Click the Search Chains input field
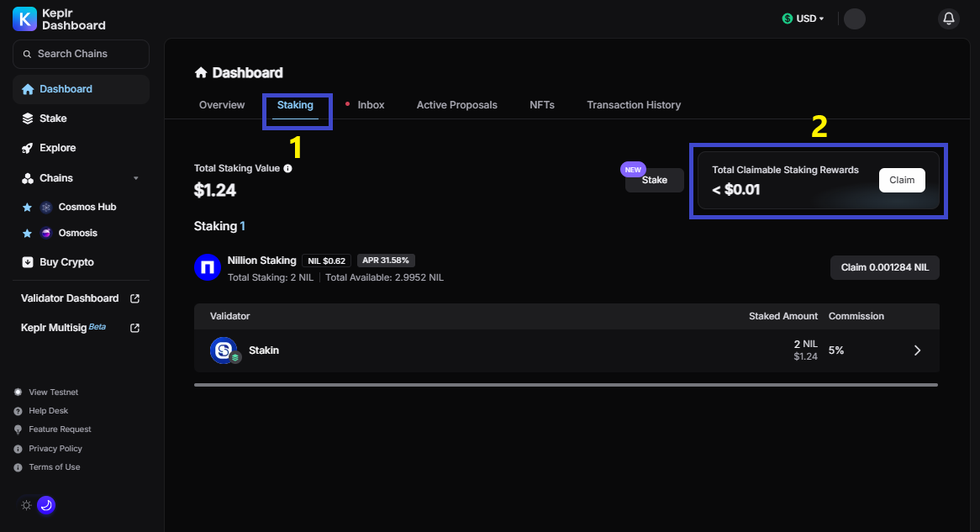980x532 pixels. coord(81,55)
